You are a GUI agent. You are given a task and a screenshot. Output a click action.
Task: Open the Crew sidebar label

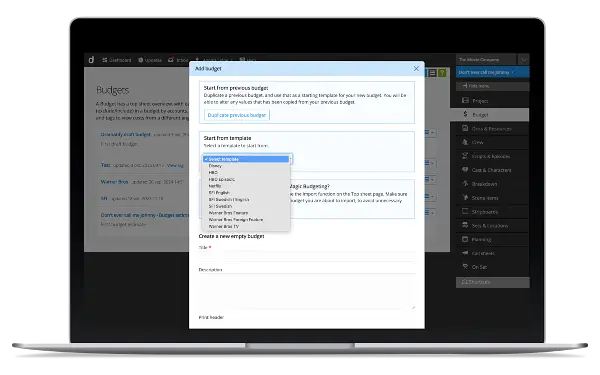pos(478,142)
